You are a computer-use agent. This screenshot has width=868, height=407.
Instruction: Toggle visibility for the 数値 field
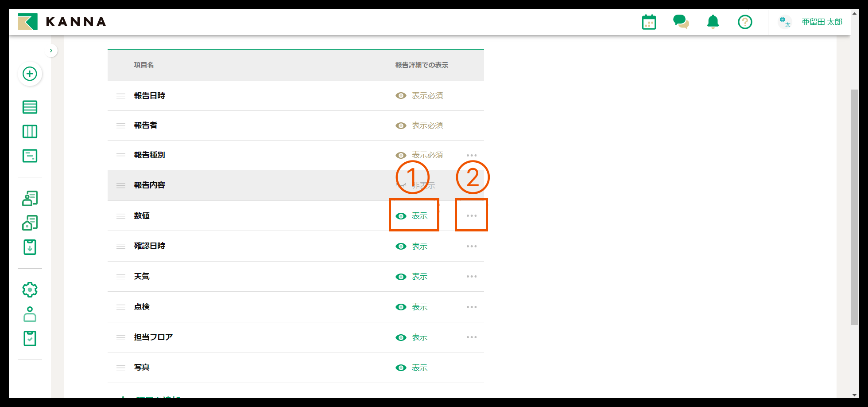[x=401, y=216]
